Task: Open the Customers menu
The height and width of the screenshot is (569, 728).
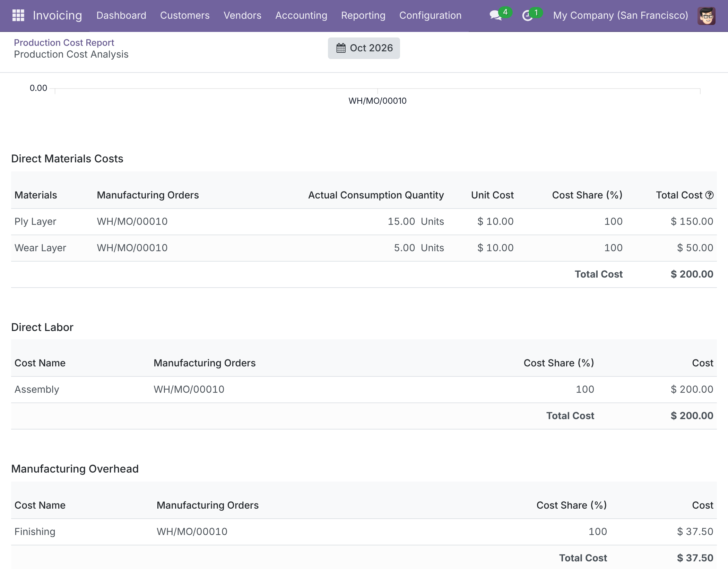Action: coord(185,15)
